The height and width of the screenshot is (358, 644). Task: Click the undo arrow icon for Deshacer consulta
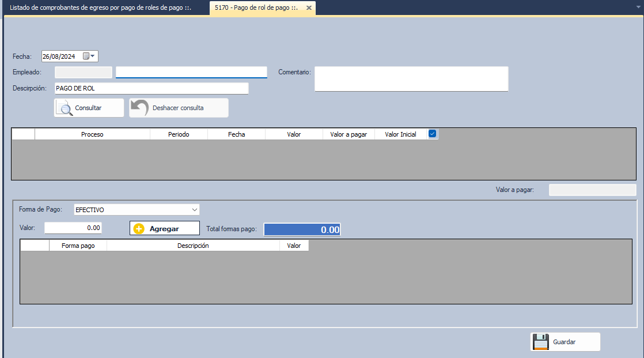[139, 108]
